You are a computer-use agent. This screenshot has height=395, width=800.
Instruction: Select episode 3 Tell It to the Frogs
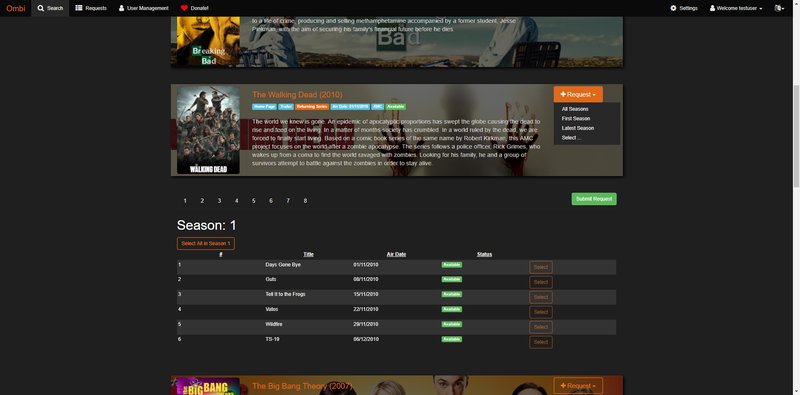click(541, 297)
